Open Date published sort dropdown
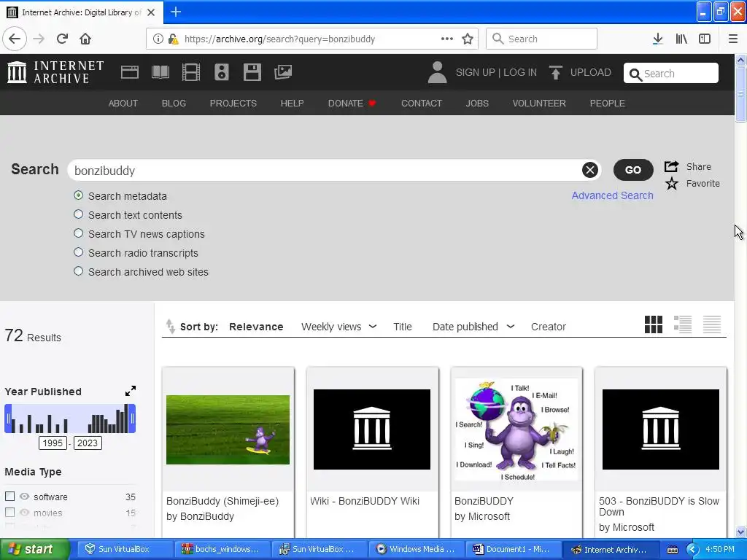This screenshot has width=747, height=560. point(473,327)
